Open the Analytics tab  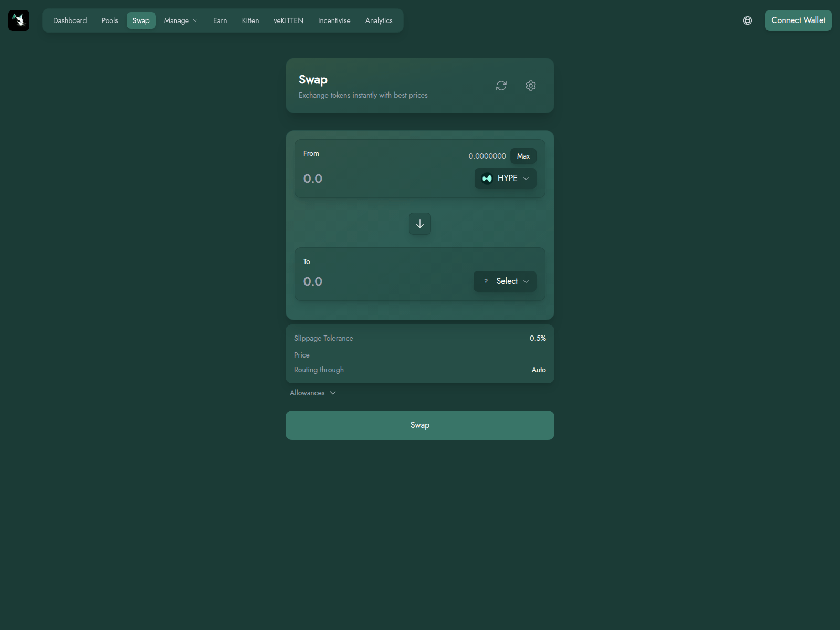point(379,20)
